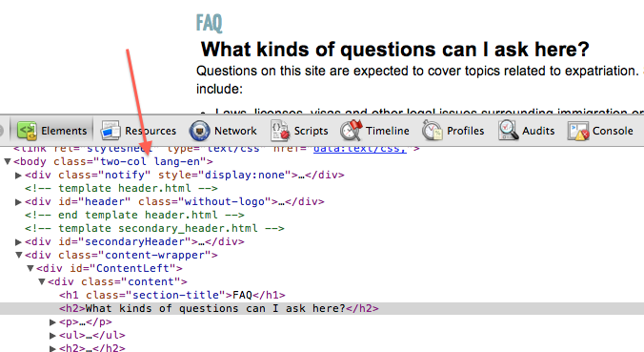Collapse the div class content node
The height and width of the screenshot is (352, 644).
(x=42, y=281)
